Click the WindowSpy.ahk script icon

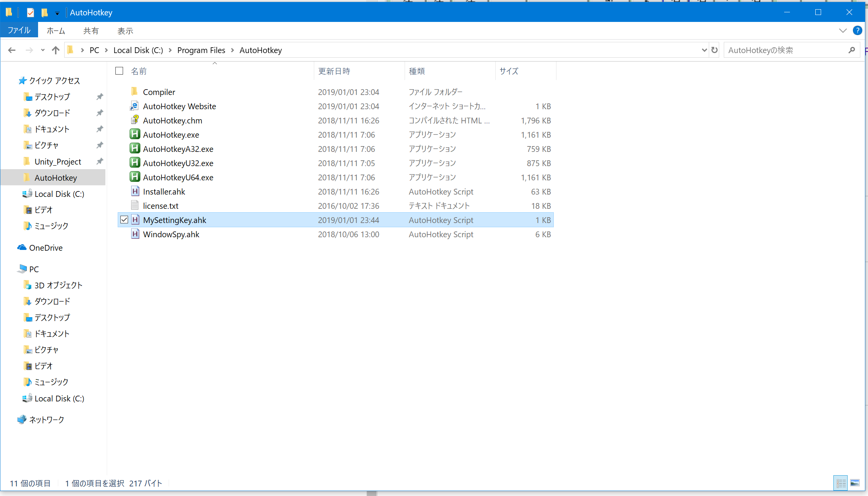(135, 234)
